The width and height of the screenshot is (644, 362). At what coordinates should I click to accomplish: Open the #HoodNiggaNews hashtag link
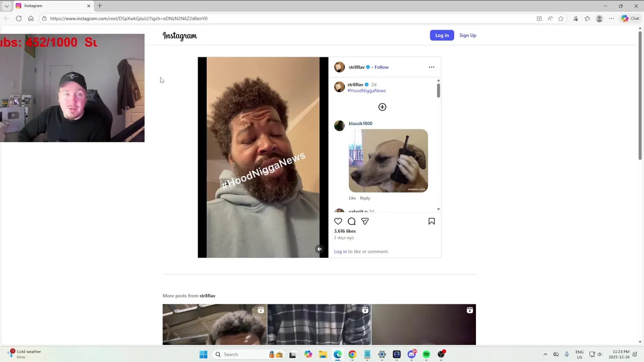(x=366, y=90)
